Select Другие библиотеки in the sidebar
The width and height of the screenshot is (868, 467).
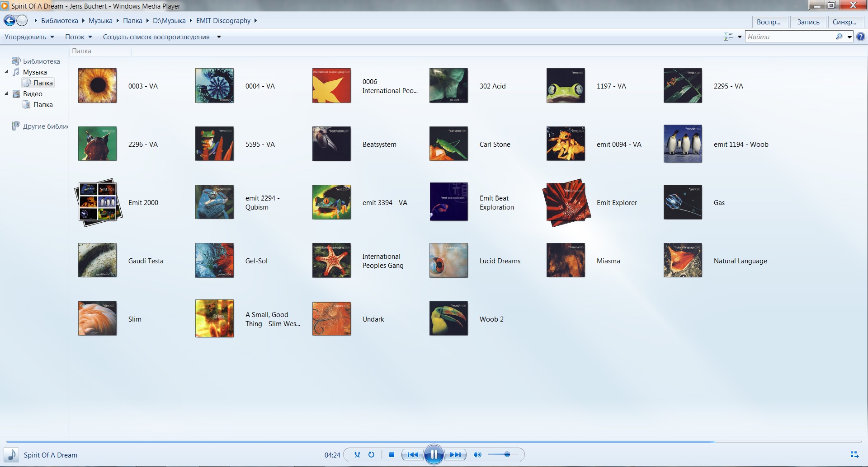(40, 126)
